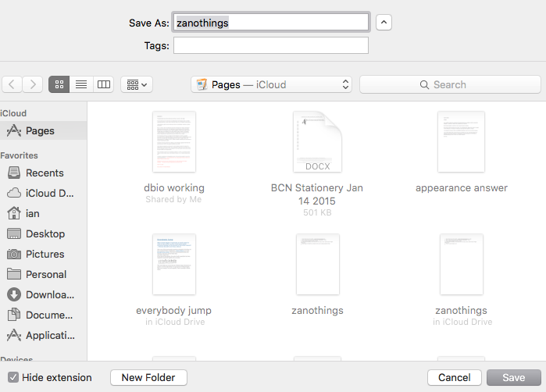546x392 pixels.
Task: Click the 'appearance answer' file name
Action: pyautogui.click(x=462, y=188)
